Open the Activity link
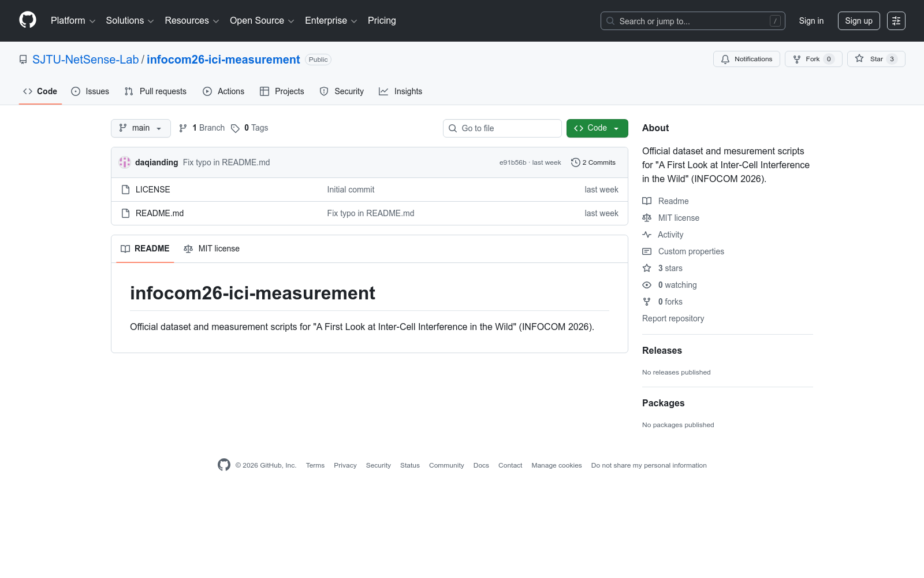 click(x=663, y=235)
